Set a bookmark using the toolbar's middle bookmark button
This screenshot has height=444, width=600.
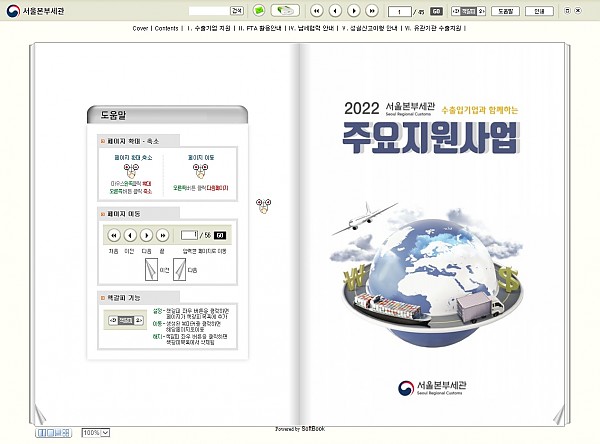tap(468, 11)
